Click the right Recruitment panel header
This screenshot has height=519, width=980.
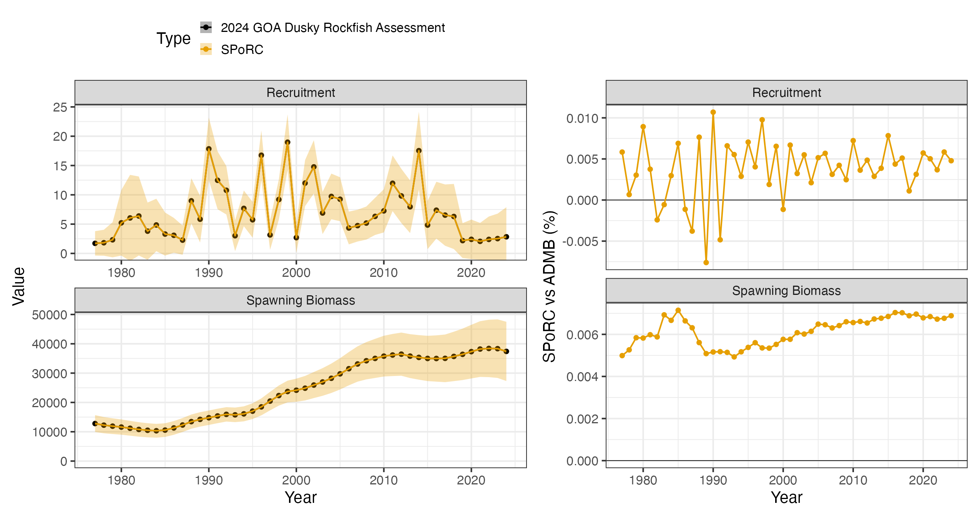click(786, 92)
